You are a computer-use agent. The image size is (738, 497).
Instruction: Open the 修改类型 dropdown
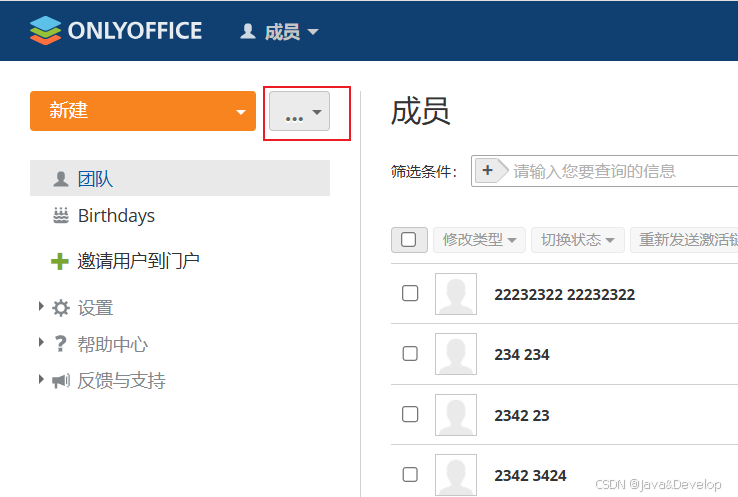479,240
